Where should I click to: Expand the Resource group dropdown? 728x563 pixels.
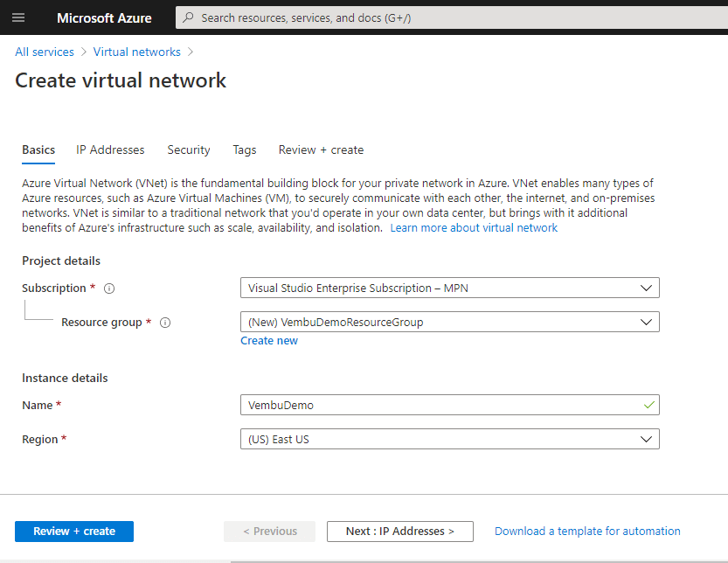450,322
